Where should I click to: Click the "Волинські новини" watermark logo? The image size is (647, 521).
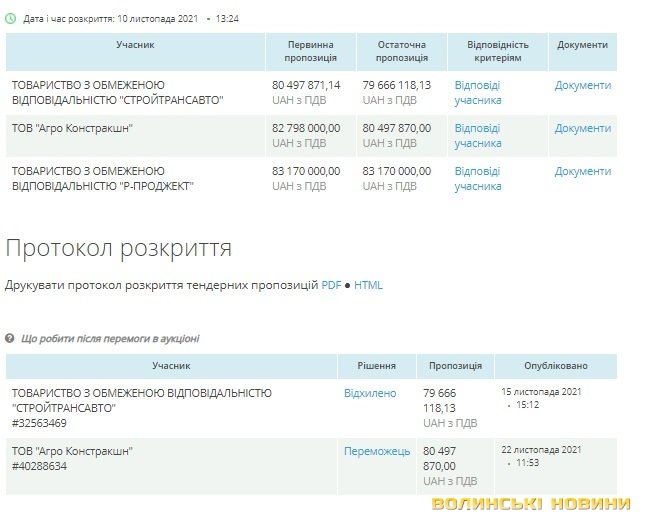pos(531,505)
